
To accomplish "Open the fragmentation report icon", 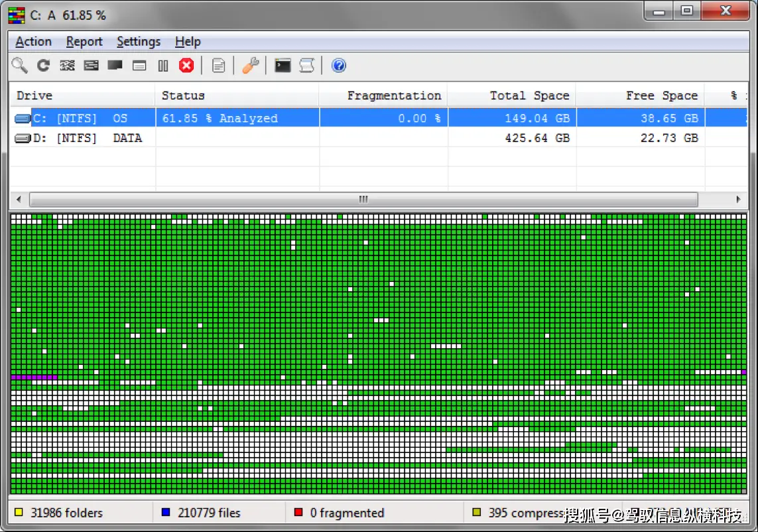I will [x=218, y=66].
